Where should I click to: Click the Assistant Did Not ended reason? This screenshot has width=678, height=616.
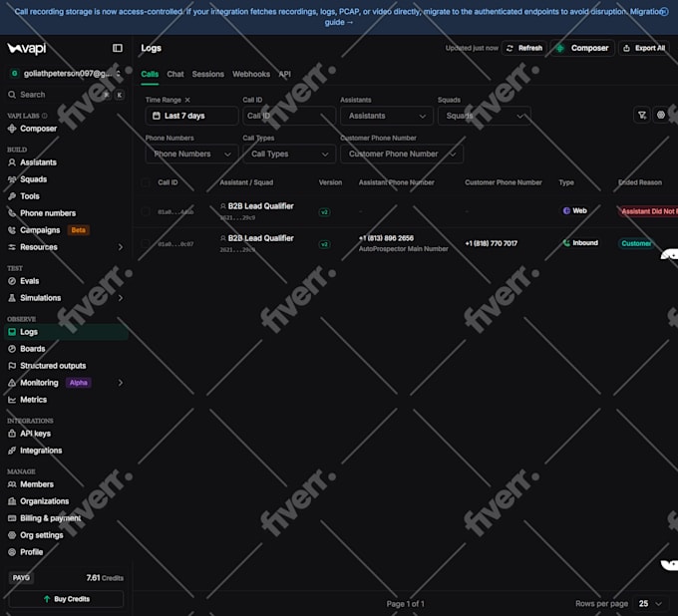(x=648, y=211)
